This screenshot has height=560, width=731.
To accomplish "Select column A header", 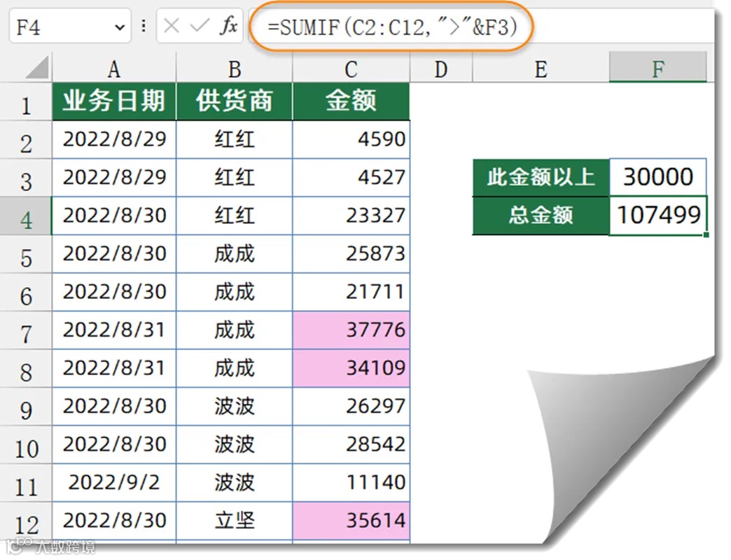I will tap(113, 68).
